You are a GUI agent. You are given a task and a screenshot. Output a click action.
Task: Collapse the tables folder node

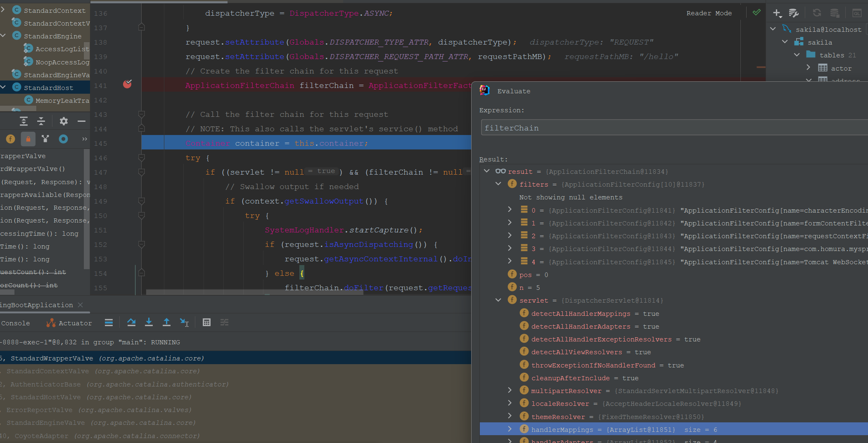(x=797, y=55)
